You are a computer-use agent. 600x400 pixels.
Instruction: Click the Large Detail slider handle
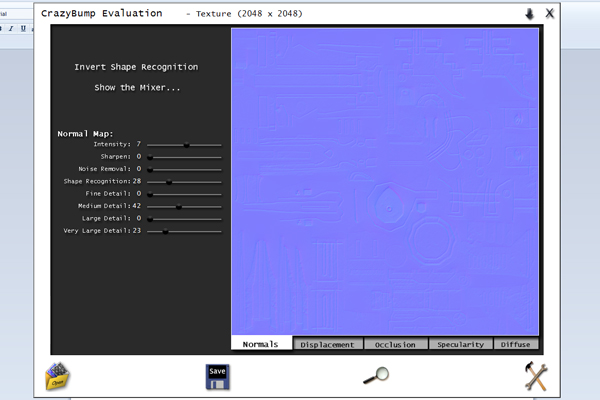tap(150, 219)
